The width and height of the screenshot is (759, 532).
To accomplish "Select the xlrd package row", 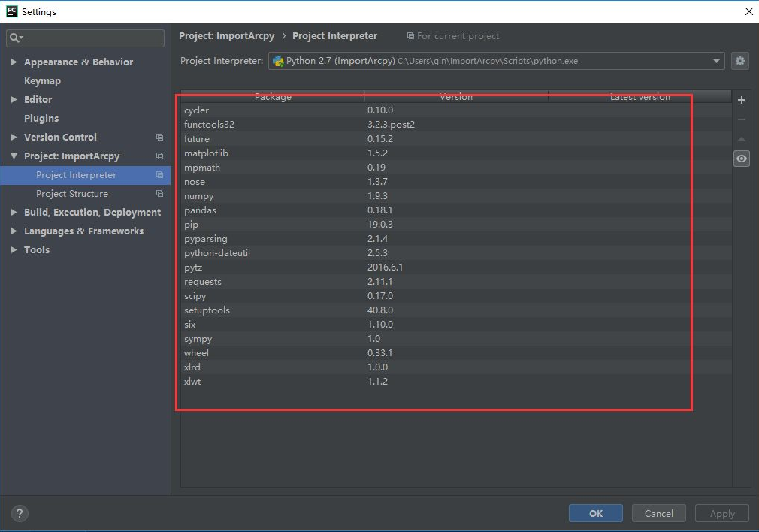I will pyautogui.click(x=456, y=367).
